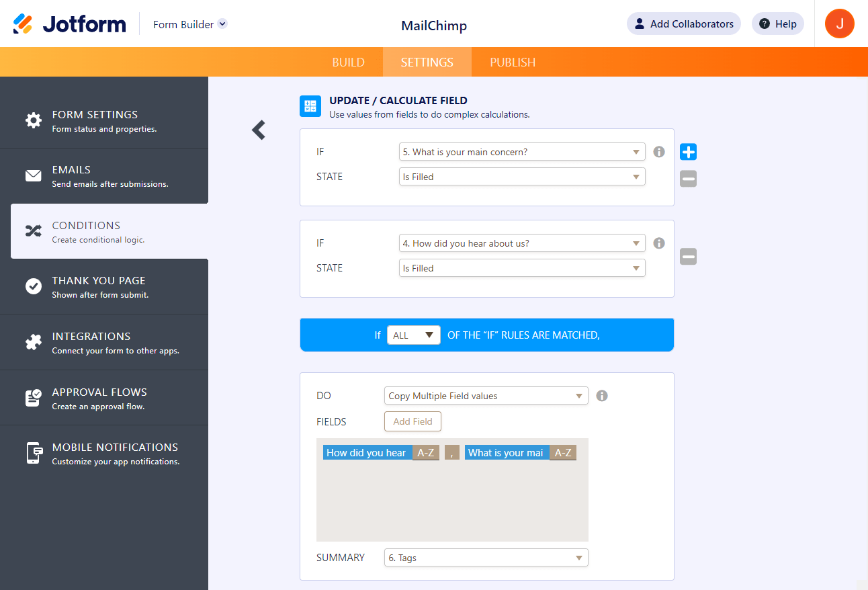Click the Emails envelope icon
Screen dimensions: 868x590
[x=33, y=176]
